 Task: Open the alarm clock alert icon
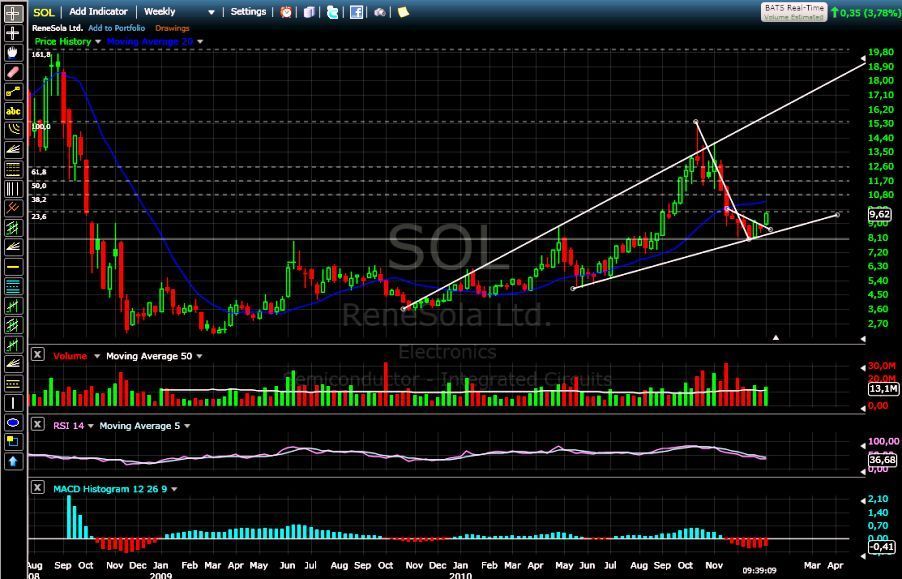(x=286, y=12)
